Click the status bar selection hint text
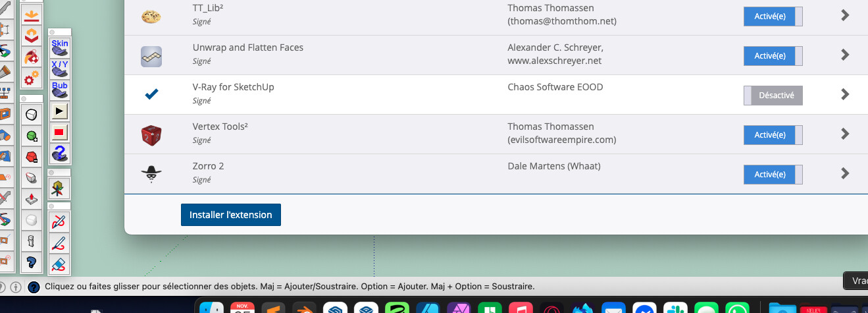The width and height of the screenshot is (868, 313). [x=290, y=287]
